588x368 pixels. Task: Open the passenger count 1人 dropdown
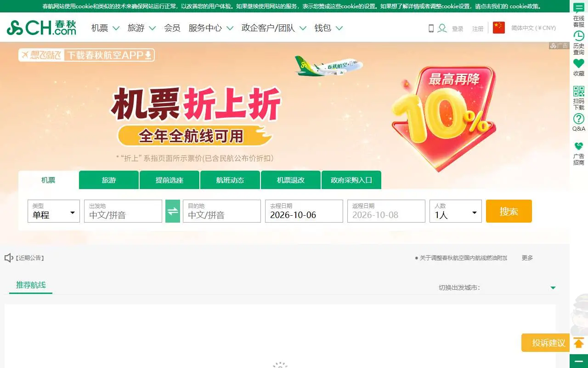[x=456, y=211]
